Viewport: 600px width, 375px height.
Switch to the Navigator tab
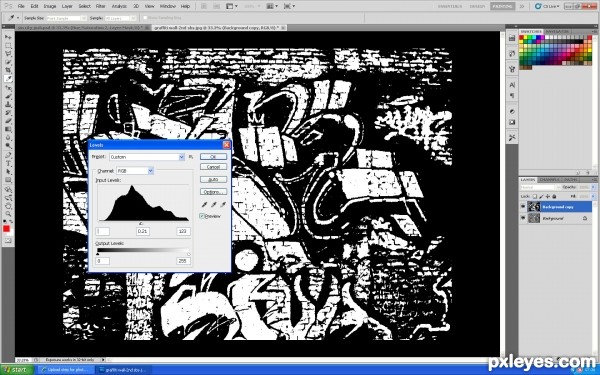[x=558, y=31]
